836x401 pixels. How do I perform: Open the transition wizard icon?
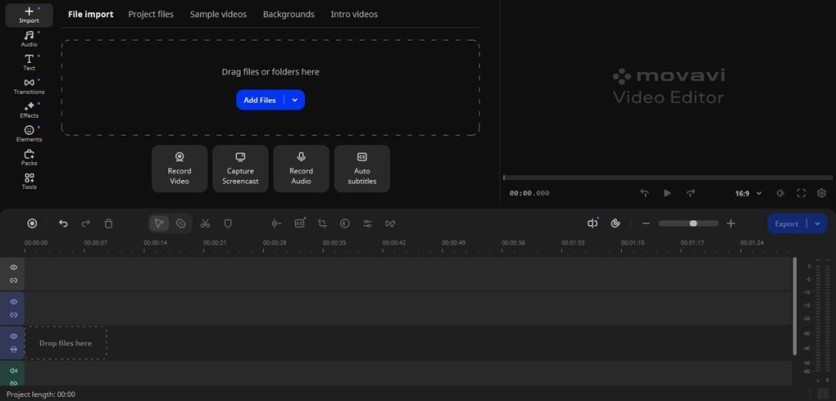pyautogui.click(x=390, y=223)
